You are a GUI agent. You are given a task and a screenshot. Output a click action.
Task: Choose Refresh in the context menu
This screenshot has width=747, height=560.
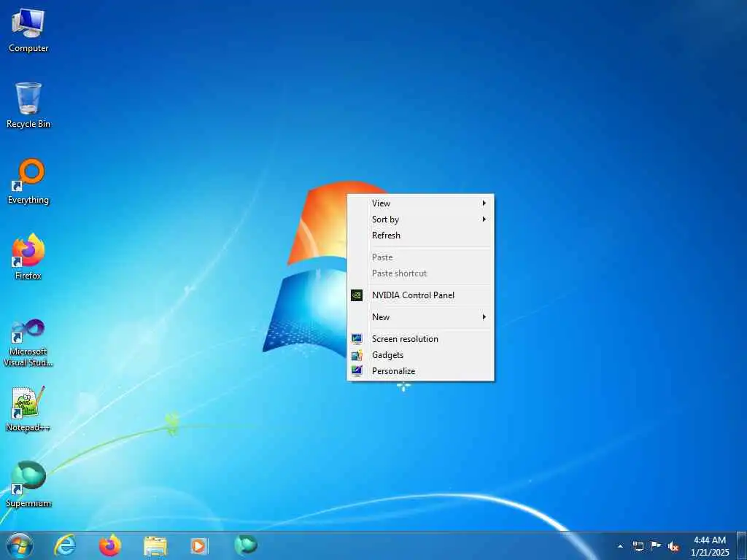(x=421, y=236)
